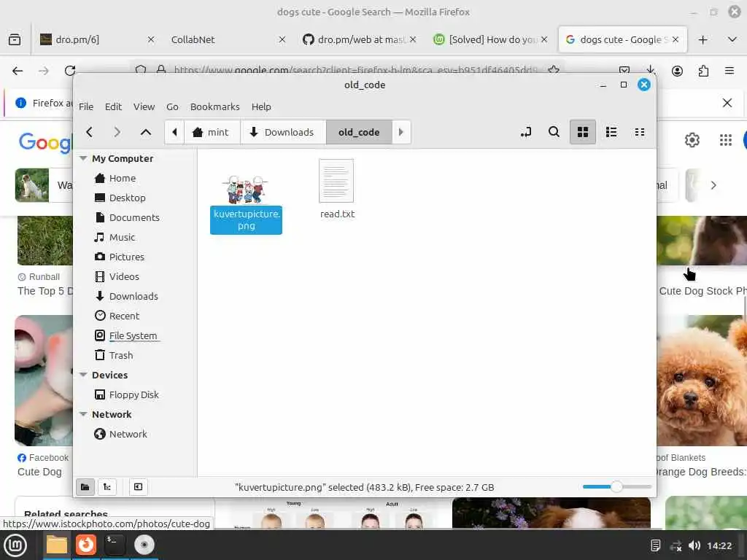
Task: Open the Firefox account icon
Action: tap(677, 71)
